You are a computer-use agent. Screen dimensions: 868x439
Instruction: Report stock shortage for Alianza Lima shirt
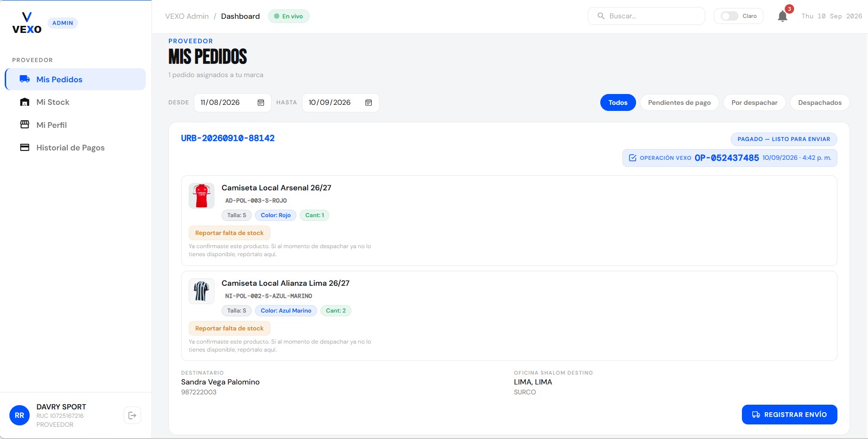tap(229, 328)
